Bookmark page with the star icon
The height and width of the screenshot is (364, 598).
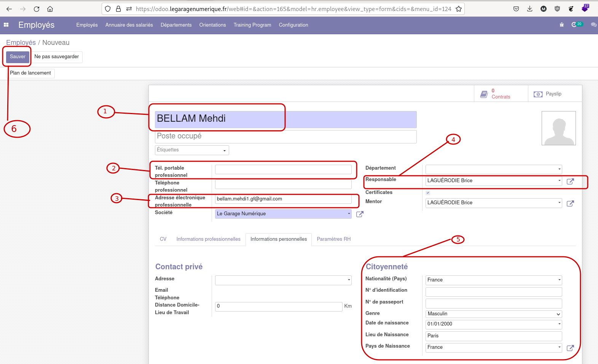pyautogui.click(x=459, y=9)
